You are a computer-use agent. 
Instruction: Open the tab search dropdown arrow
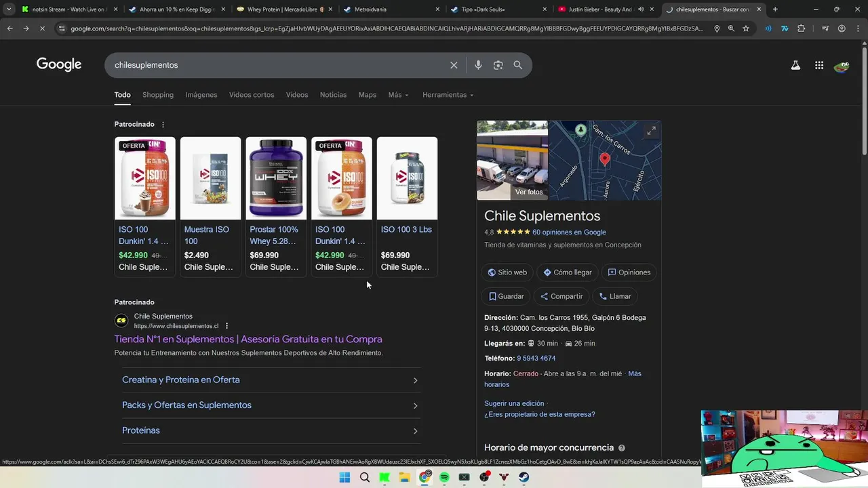9,9
